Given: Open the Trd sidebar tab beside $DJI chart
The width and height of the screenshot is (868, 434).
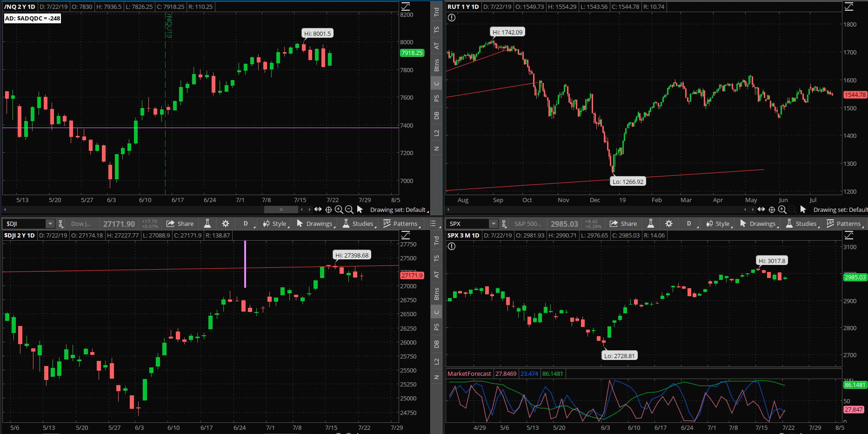Looking at the screenshot, I should click(x=436, y=241).
